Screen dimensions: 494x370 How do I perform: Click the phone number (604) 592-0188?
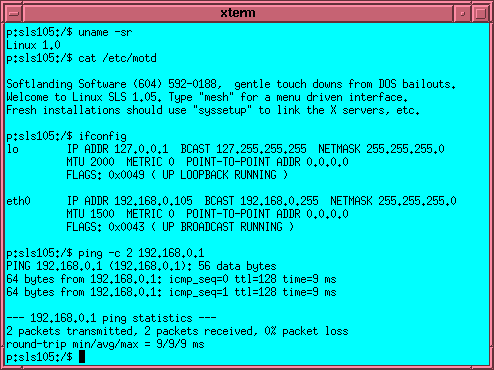(174, 84)
